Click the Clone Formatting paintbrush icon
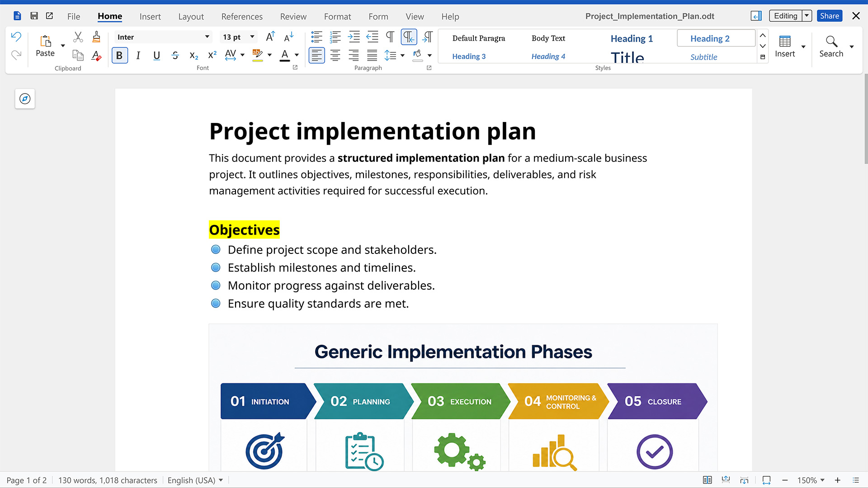The image size is (868, 488). pyautogui.click(x=96, y=37)
